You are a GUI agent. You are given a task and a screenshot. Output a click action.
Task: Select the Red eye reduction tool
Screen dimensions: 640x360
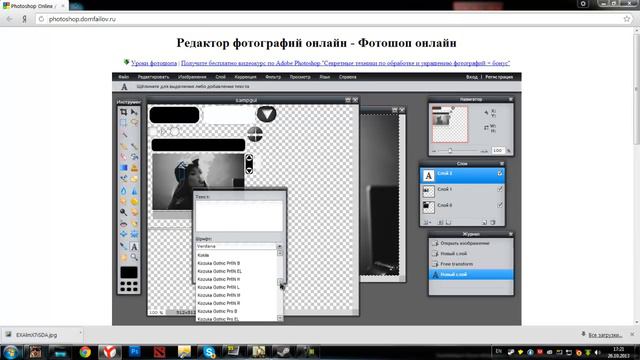(x=123, y=224)
